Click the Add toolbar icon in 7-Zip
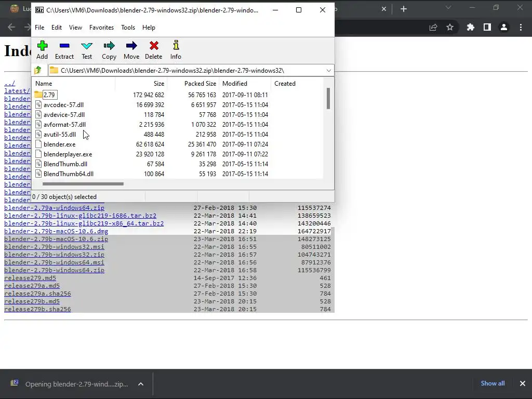 (x=43, y=46)
